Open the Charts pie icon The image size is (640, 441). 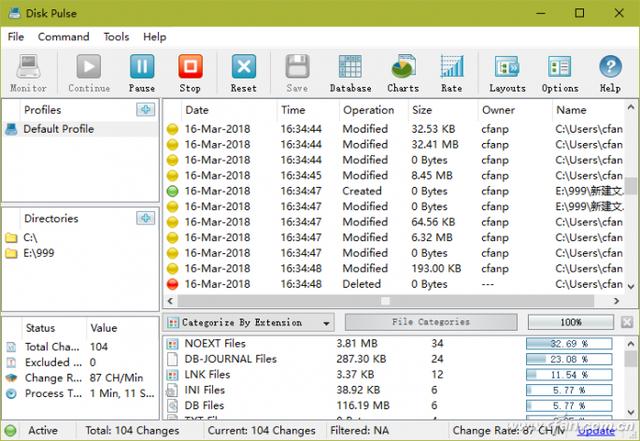[403, 67]
